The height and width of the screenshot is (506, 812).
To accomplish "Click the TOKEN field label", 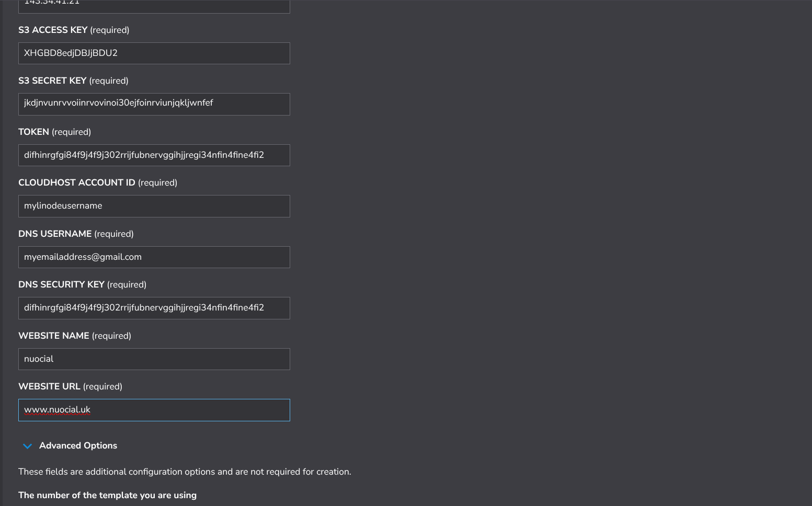I will [34, 132].
